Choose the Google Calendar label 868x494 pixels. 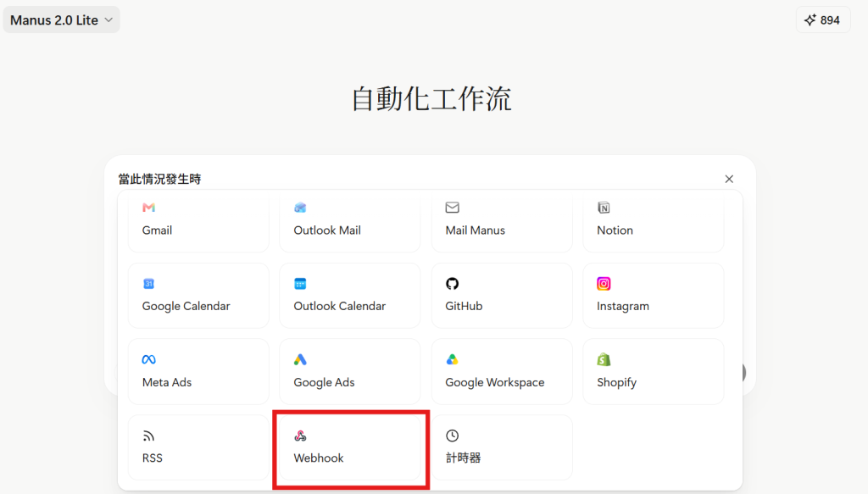(186, 306)
